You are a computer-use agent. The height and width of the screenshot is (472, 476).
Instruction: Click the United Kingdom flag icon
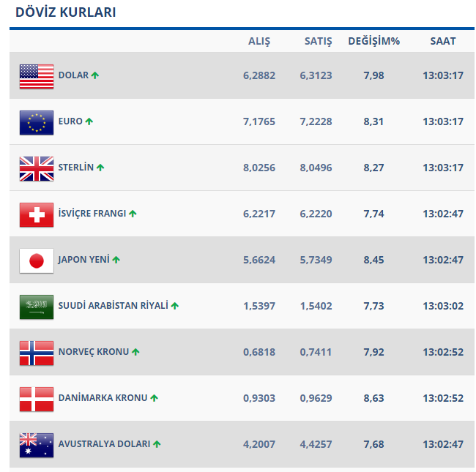tap(37, 168)
